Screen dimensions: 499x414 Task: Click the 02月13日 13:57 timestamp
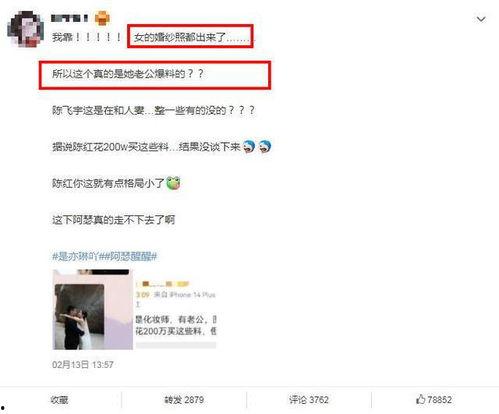click(x=83, y=364)
